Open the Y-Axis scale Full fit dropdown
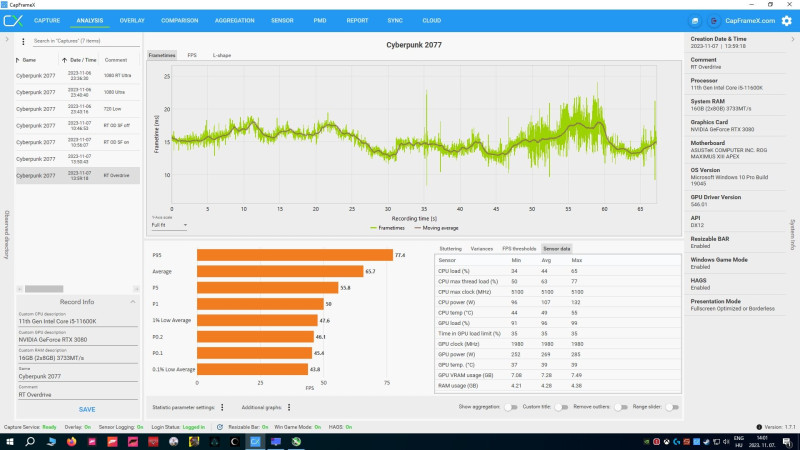The width and height of the screenshot is (800, 450). (x=169, y=225)
